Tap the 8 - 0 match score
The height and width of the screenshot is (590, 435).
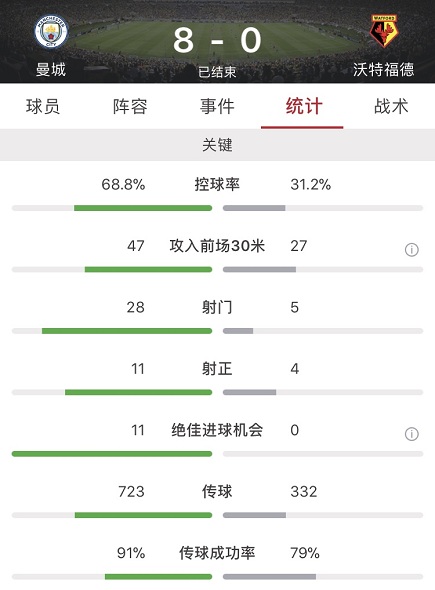pyautogui.click(x=217, y=40)
